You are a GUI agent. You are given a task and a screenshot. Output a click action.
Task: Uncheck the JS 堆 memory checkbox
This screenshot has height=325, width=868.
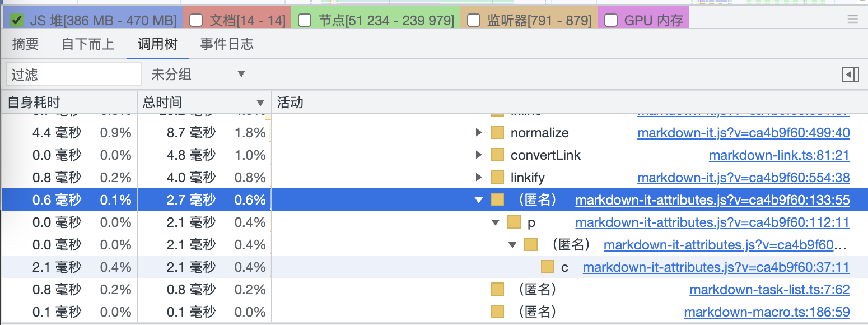(x=17, y=21)
